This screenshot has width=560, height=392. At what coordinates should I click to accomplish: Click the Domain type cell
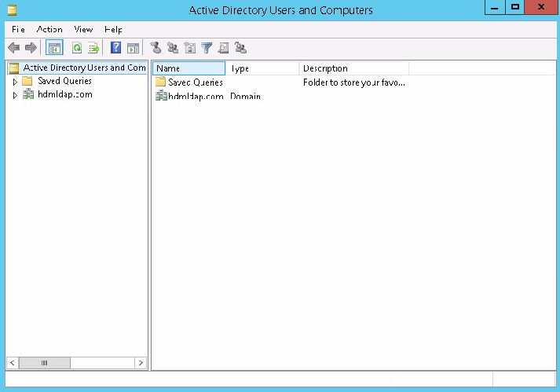[245, 96]
